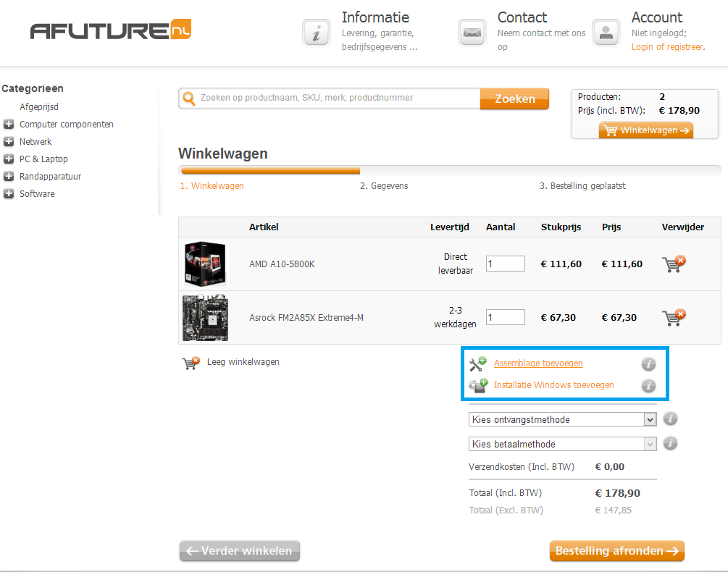The height and width of the screenshot is (580, 728).
Task: Open the Winkelwagen cart button
Action: click(646, 130)
